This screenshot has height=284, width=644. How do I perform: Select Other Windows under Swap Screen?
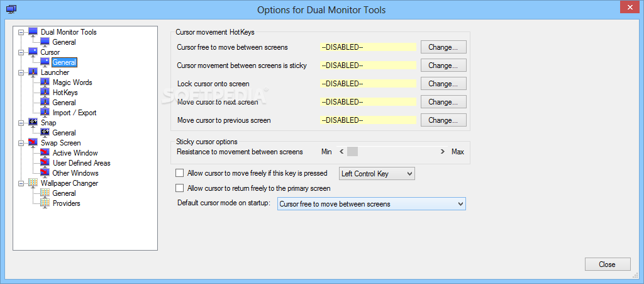click(75, 173)
